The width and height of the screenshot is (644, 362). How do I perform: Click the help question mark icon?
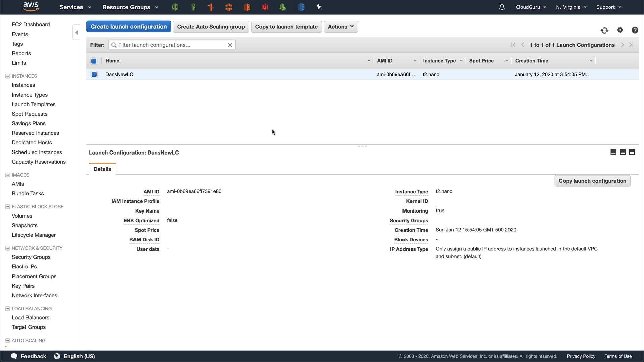[635, 30]
